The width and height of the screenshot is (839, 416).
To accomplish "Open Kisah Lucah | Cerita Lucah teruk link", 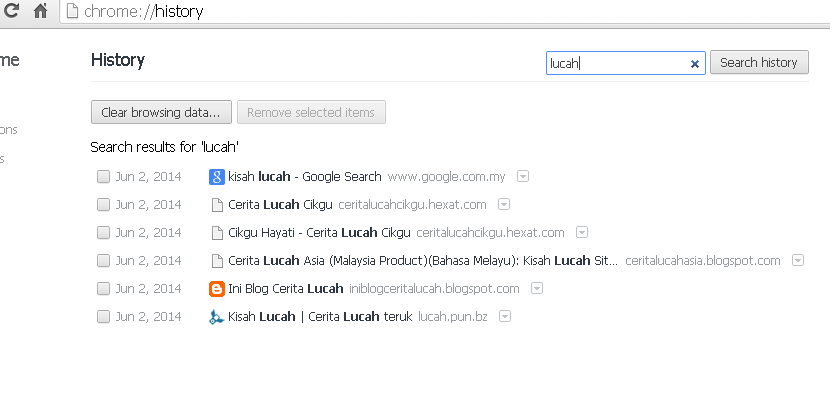I will click(x=320, y=317).
